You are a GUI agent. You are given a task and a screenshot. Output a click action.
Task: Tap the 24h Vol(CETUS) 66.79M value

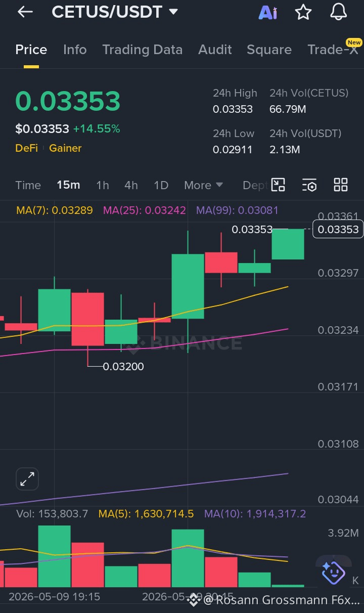click(x=288, y=109)
